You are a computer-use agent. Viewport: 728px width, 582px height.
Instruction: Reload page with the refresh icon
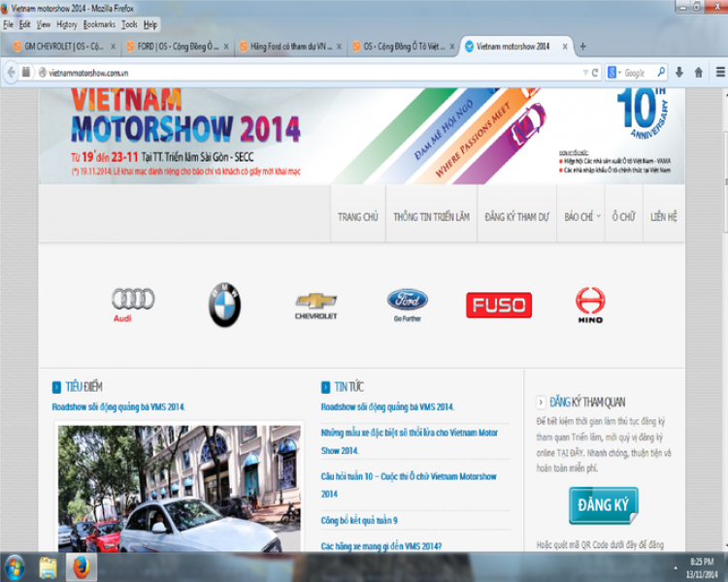(x=595, y=73)
